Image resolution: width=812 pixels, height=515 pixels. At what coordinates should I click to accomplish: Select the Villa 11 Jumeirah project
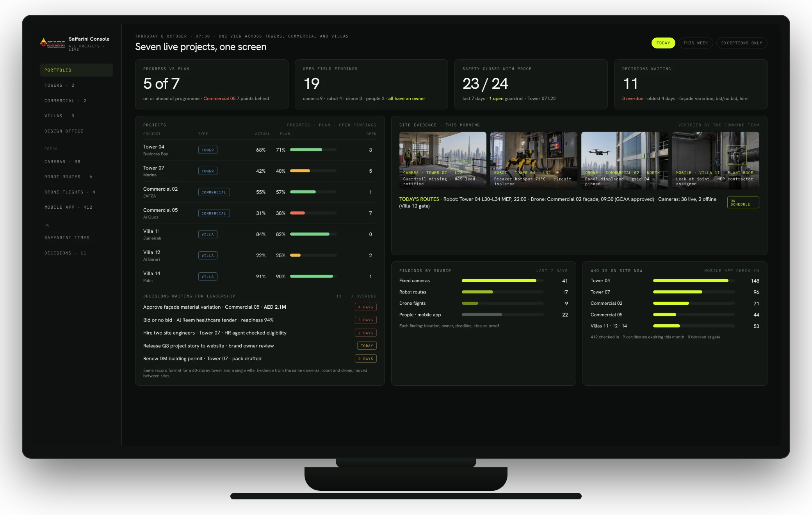click(260, 234)
